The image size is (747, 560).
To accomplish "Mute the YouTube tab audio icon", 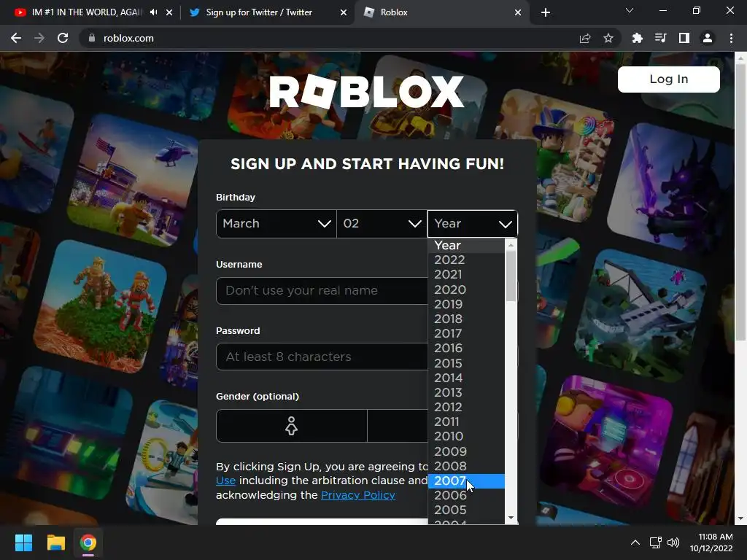I will (x=153, y=12).
